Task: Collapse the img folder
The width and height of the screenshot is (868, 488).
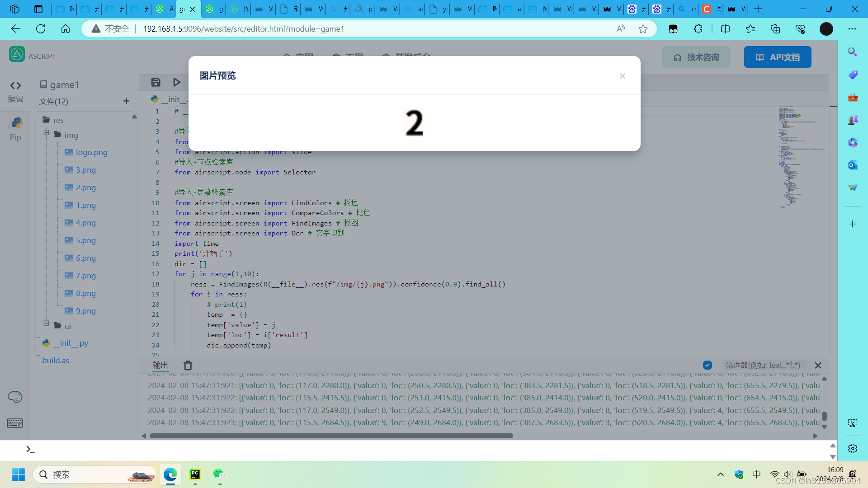Action: point(46,133)
